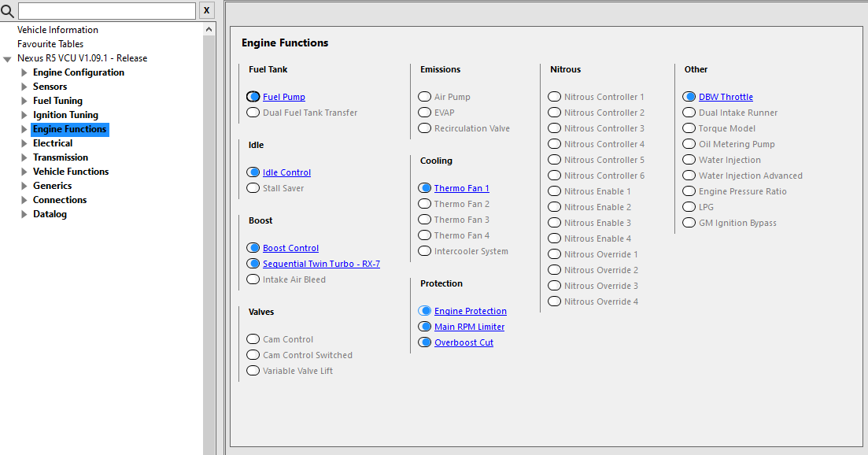The width and height of the screenshot is (868, 455).
Task: Select Vehicle Information in the tree
Action: pyautogui.click(x=57, y=30)
